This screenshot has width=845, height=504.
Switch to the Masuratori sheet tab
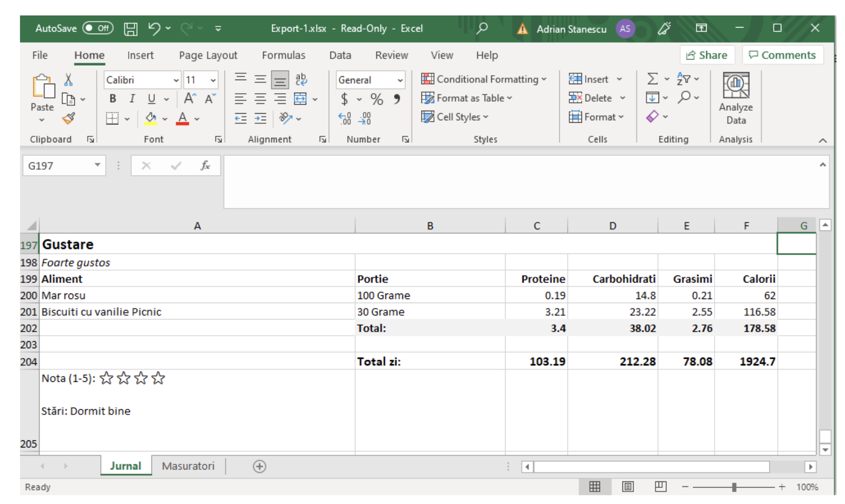coord(188,466)
